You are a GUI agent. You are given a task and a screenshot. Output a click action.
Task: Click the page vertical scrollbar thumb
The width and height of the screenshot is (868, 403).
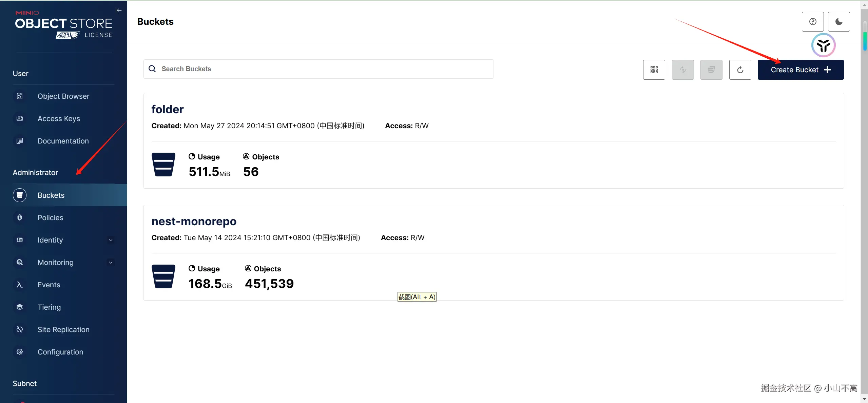(x=865, y=36)
